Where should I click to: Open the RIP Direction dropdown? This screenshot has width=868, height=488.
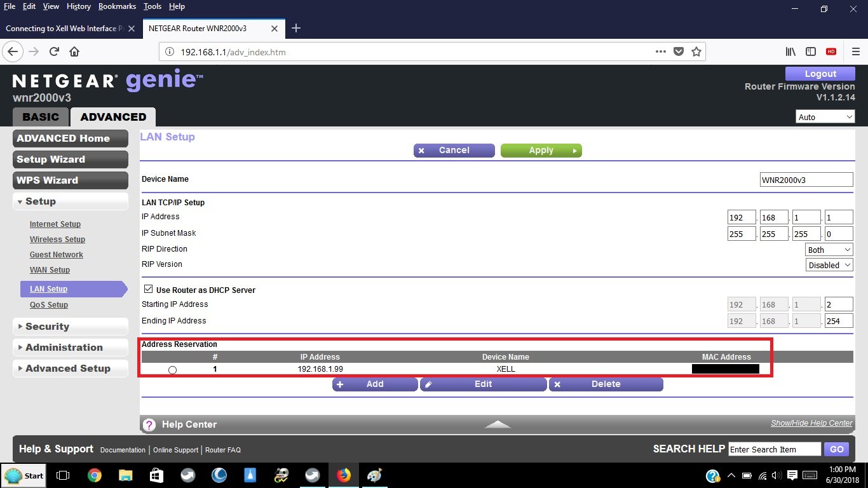click(829, 250)
